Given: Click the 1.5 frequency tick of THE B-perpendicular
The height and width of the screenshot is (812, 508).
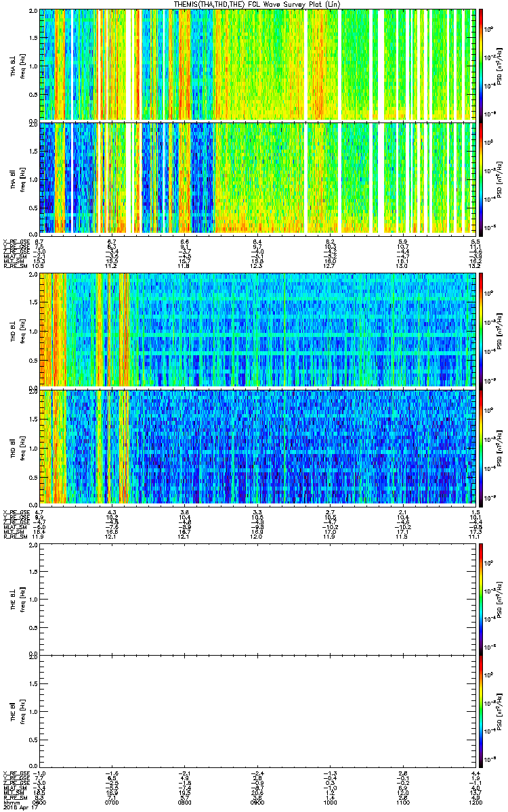Looking at the screenshot, I should [x=32, y=572].
